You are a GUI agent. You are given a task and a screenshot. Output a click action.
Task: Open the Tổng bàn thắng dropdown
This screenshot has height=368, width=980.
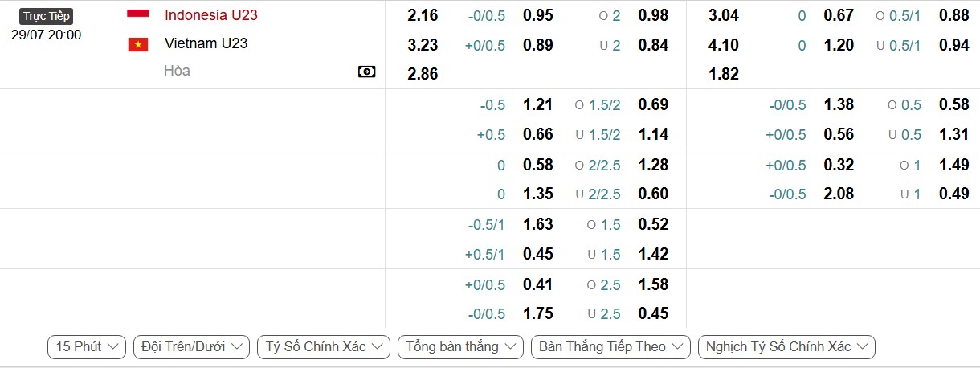click(x=461, y=347)
